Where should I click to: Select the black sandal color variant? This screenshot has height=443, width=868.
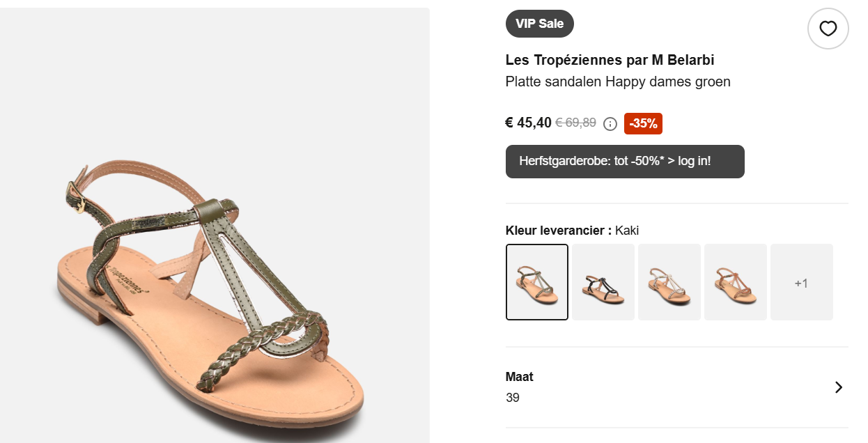click(x=603, y=281)
